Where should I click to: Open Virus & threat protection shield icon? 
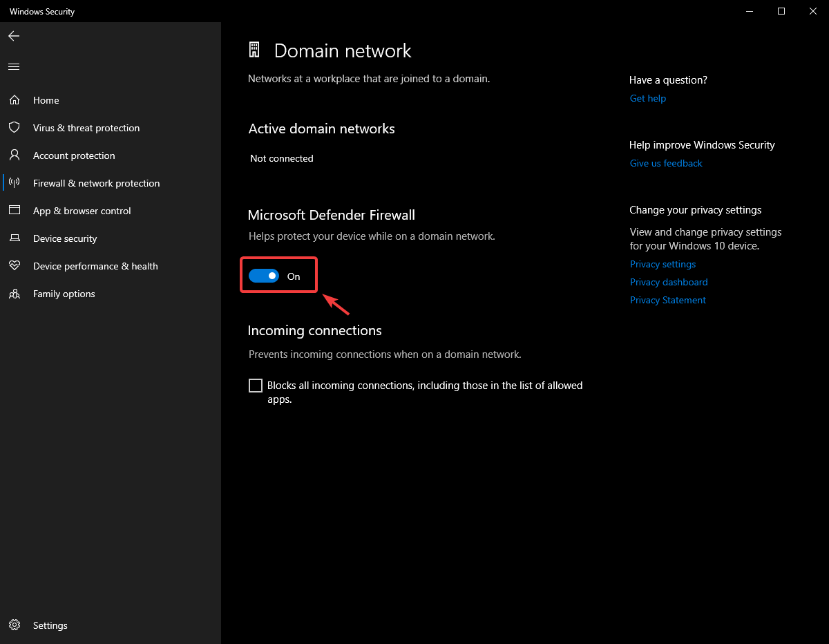pyautogui.click(x=15, y=127)
